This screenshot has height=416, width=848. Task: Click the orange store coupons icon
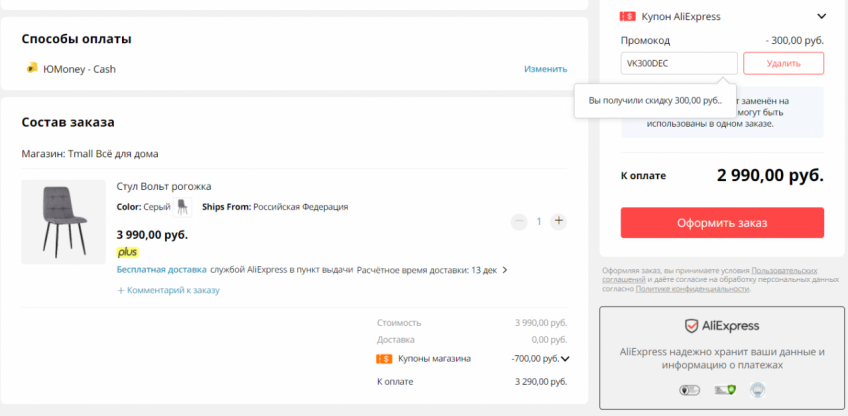[x=384, y=358]
